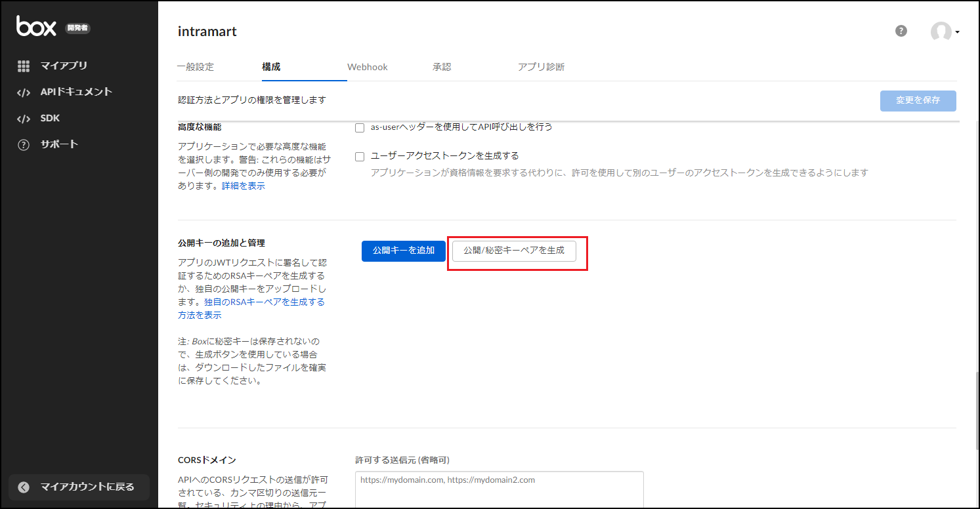Open the 詳細を表示 link
Viewport: 980px width, 509px height.
(244, 186)
